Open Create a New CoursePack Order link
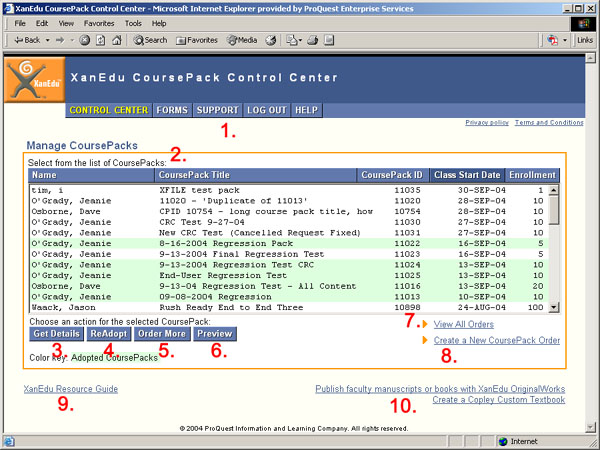Viewport: 600px width, 450px height. tap(496, 341)
